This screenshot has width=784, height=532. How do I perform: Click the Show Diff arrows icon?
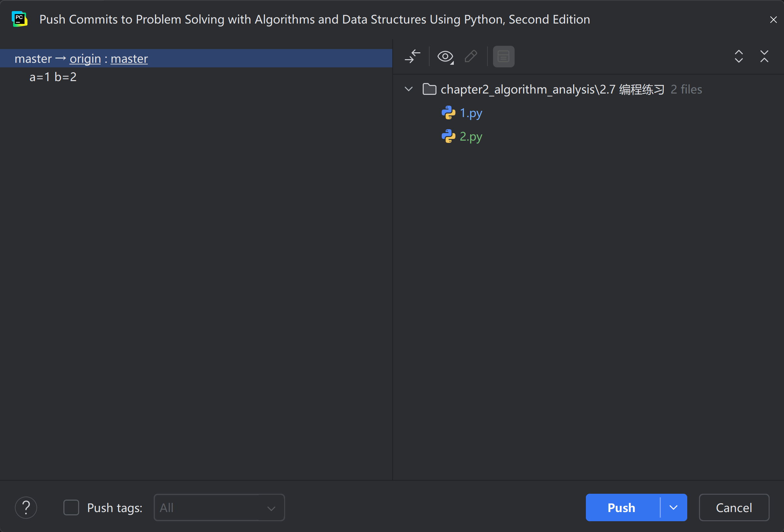pyautogui.click(x=412, y=56)
